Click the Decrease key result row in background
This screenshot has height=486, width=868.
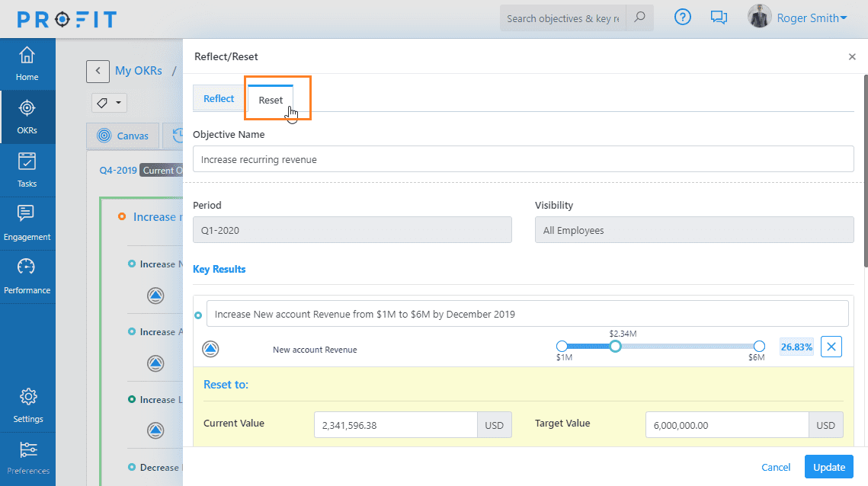click(155, 467)
